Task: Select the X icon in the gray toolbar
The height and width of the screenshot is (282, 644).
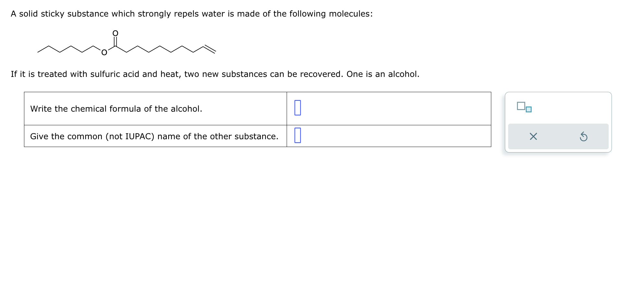Action: pyautogui.click(x=533, y=137)
